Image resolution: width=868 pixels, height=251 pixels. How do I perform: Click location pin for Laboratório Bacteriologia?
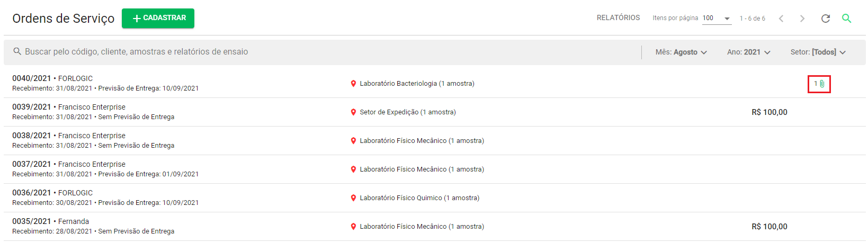point(353,84)
